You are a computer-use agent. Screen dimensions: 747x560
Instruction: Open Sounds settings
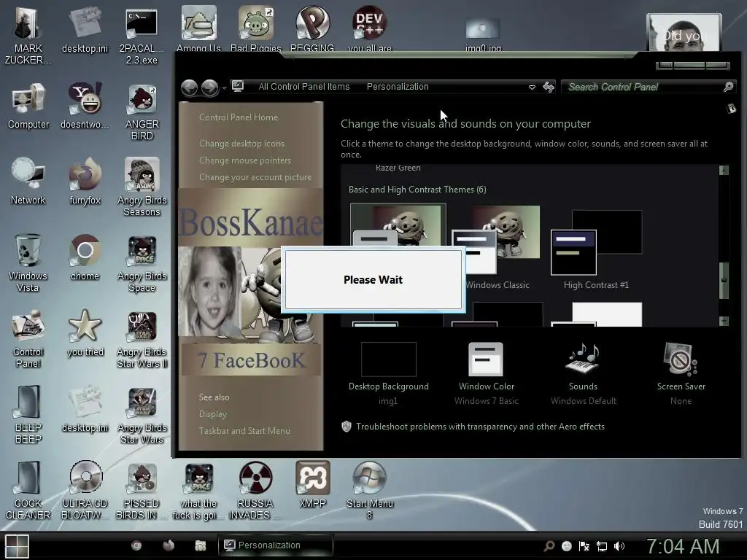coord(583,373)
